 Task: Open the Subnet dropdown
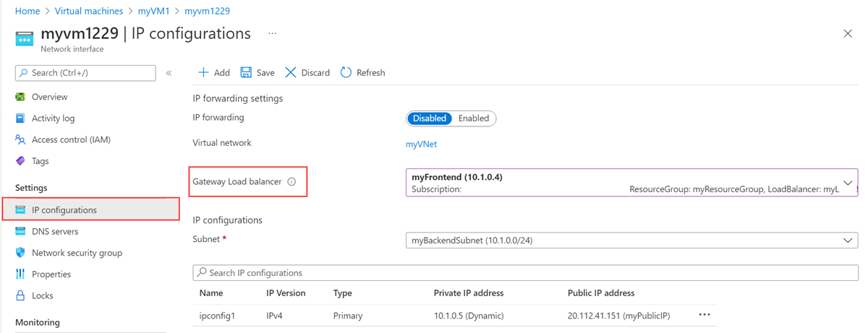click(x=848, y=241)
